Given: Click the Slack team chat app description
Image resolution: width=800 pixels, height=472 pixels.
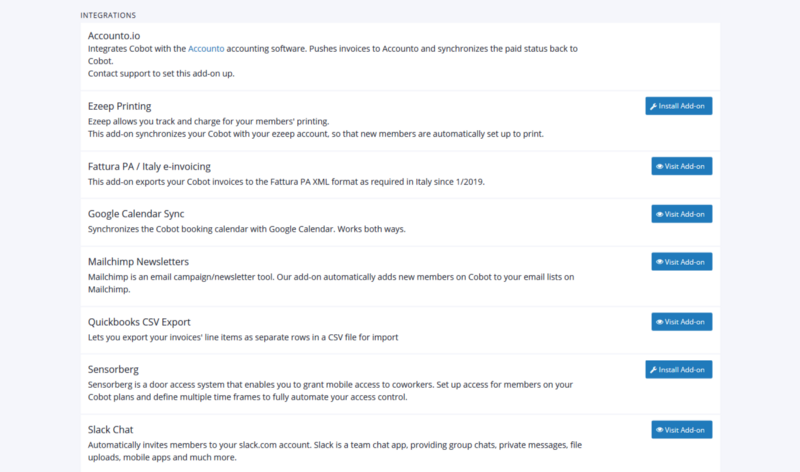Looking at the screenshot, I should [335, 451].
